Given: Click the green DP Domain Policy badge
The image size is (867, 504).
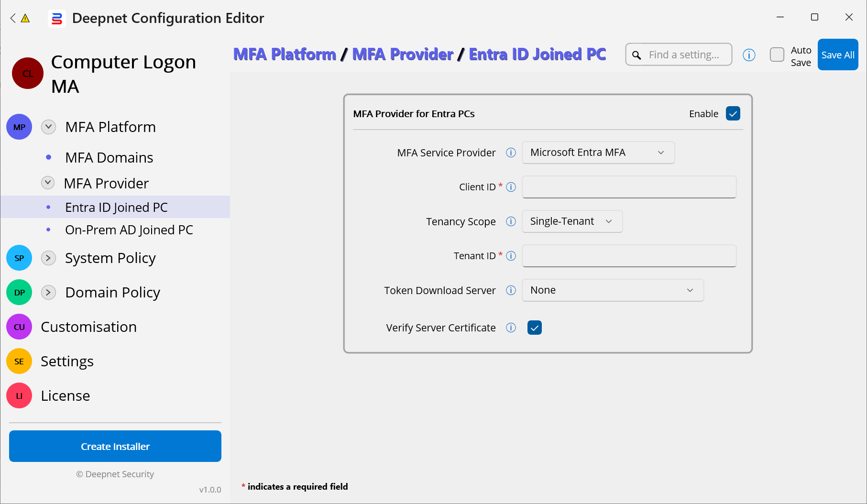Looking at the screenshot, I should point(19,292).
